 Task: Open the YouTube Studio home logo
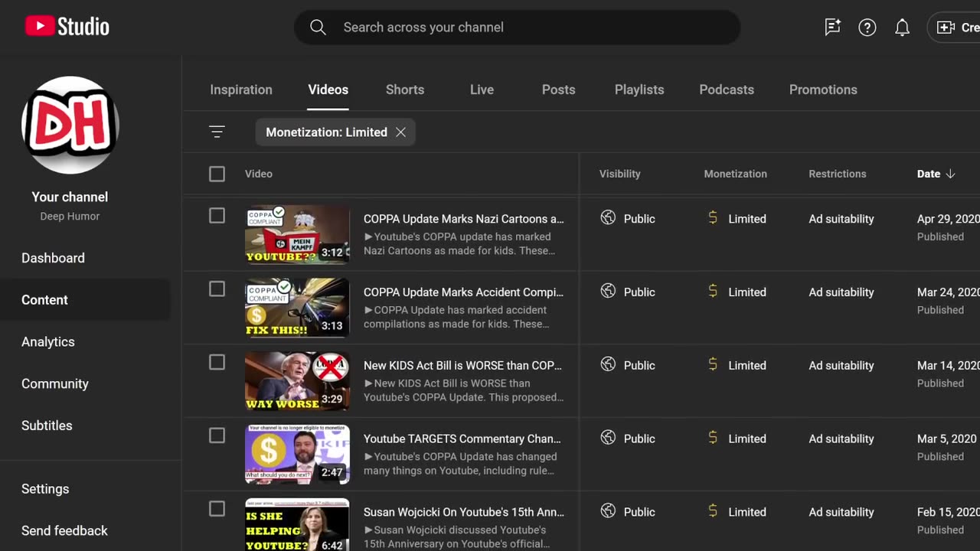pyautogui.click(x=67, y=27)
